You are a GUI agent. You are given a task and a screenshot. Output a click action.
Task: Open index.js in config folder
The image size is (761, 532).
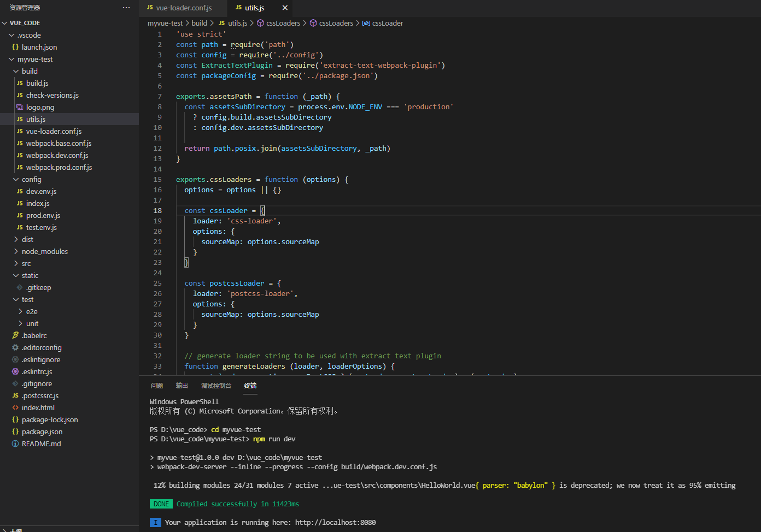(69, 203)
